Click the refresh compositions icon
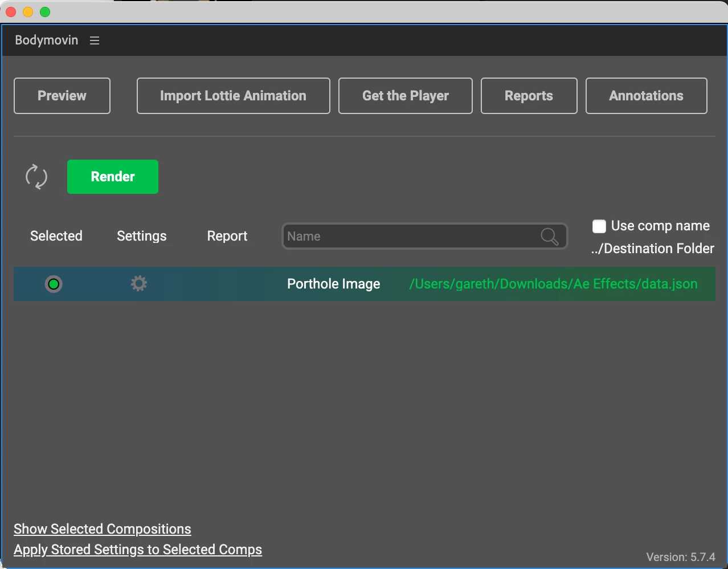The height and width of the screenshot is (569, 728). [36, 177]
